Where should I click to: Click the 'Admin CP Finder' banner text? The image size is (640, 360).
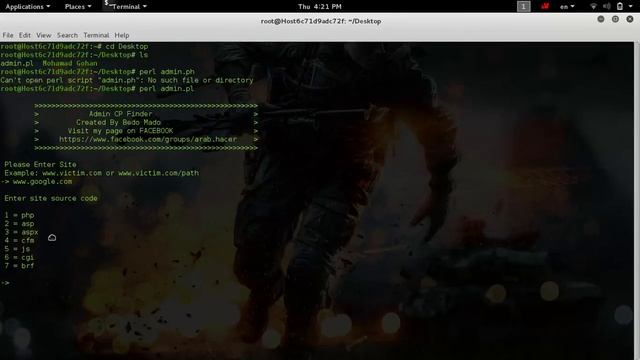tap(120, 114)
